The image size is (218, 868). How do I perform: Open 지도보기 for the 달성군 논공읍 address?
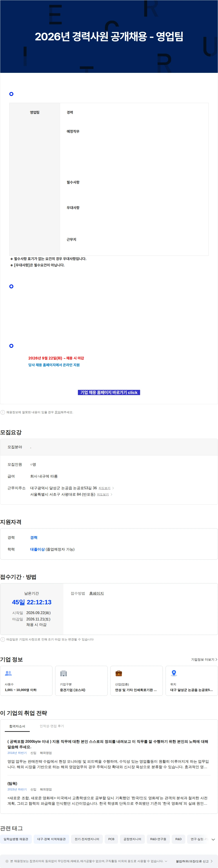point(104,488)
